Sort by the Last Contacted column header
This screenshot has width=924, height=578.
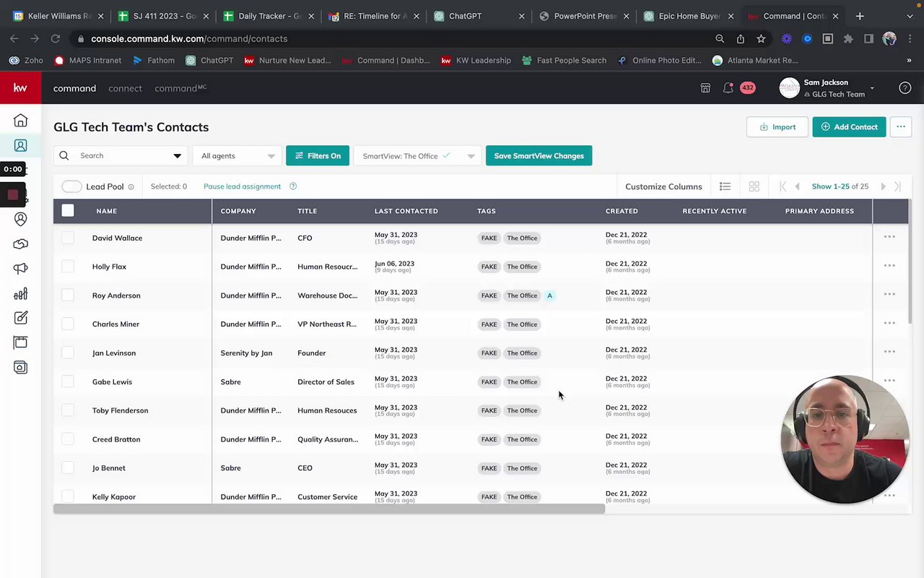click(x=406, y=211)
